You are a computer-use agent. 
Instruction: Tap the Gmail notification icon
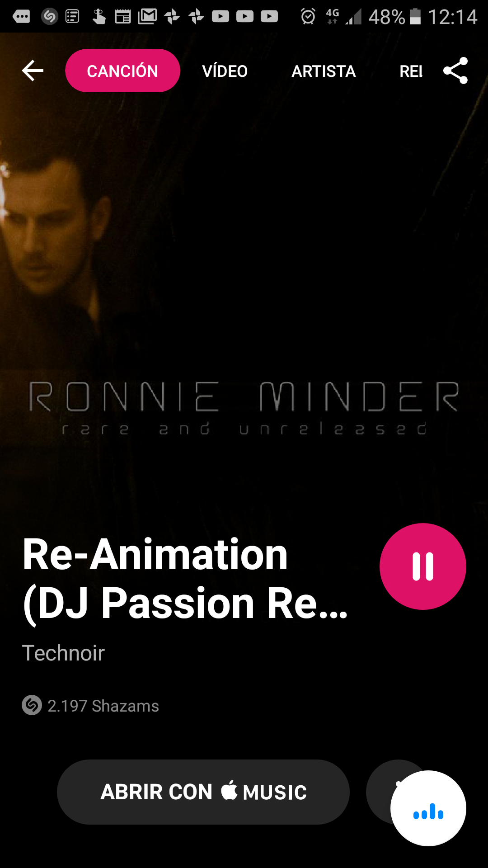(x=147, y=17)
